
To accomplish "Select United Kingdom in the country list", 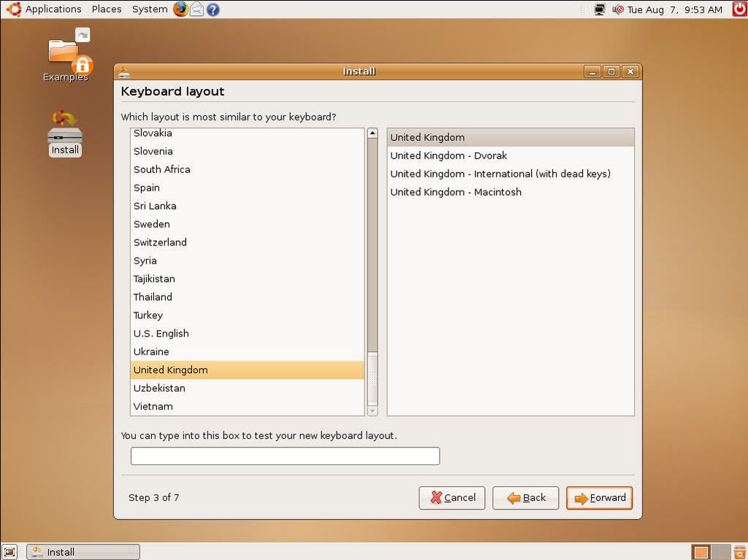I will pyautogui.click(x=247, y=369).
